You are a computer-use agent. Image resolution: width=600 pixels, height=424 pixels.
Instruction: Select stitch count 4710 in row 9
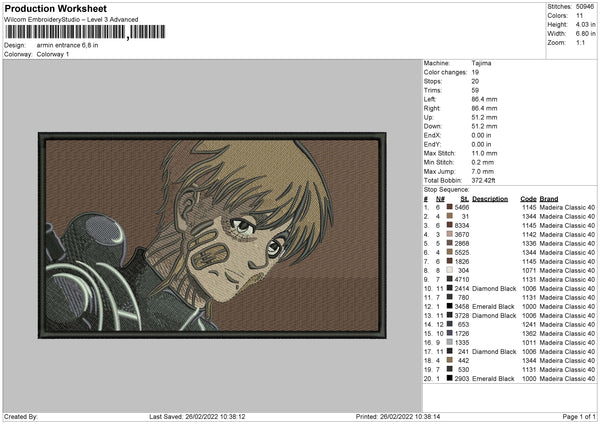[462, 279]
